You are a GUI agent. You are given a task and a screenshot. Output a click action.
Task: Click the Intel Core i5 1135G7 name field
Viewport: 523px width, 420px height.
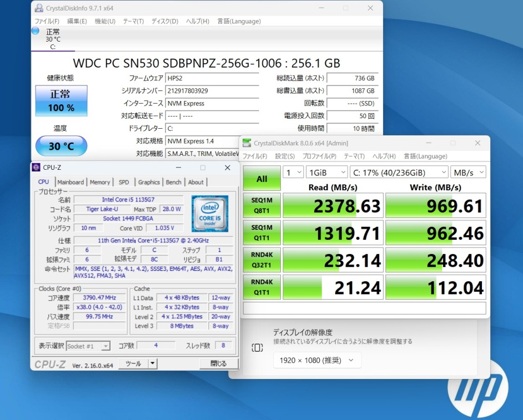click(x=128, y=199)
